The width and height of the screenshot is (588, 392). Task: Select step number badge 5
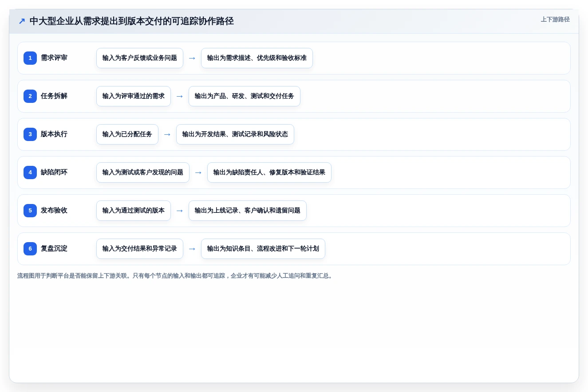30,210
